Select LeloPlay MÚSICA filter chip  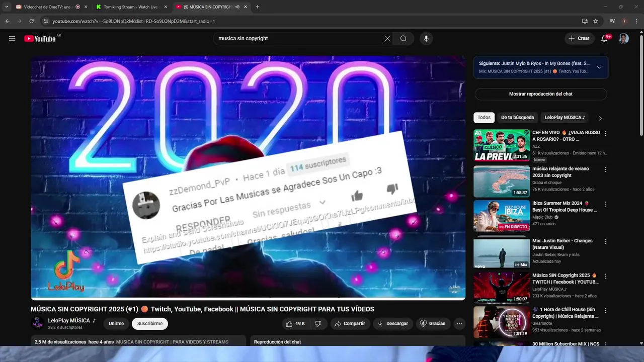[565, 118]
